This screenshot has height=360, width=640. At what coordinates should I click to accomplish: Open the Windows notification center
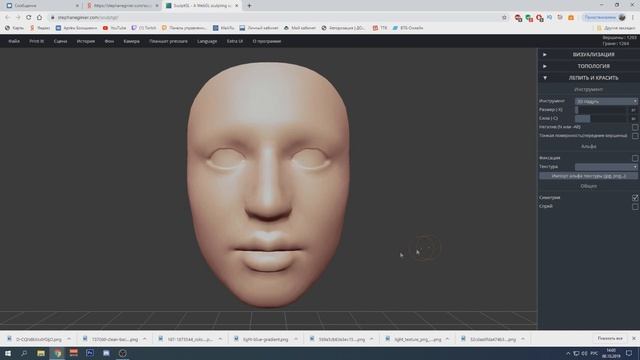click(x=629, y=353)
